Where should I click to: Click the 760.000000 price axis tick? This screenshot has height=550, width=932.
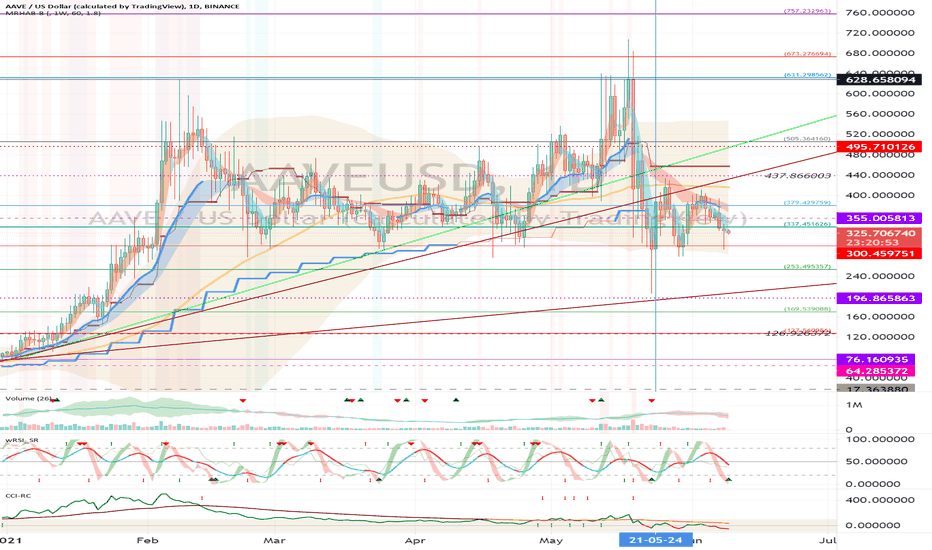tap(880, 12)
